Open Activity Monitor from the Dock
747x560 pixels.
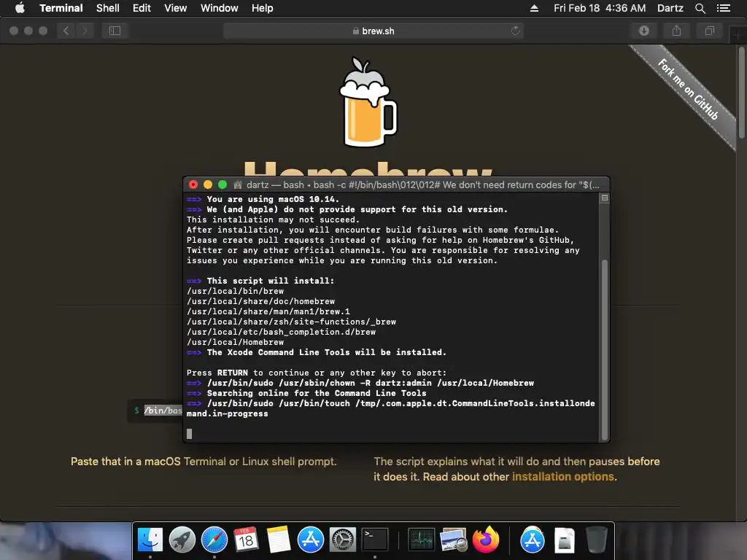click(421, 540)
